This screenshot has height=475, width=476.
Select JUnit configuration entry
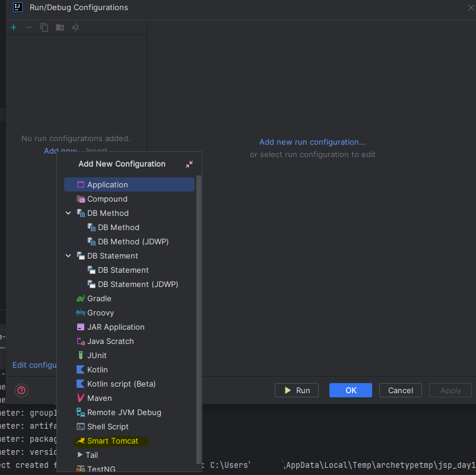(x=129, y=355)
